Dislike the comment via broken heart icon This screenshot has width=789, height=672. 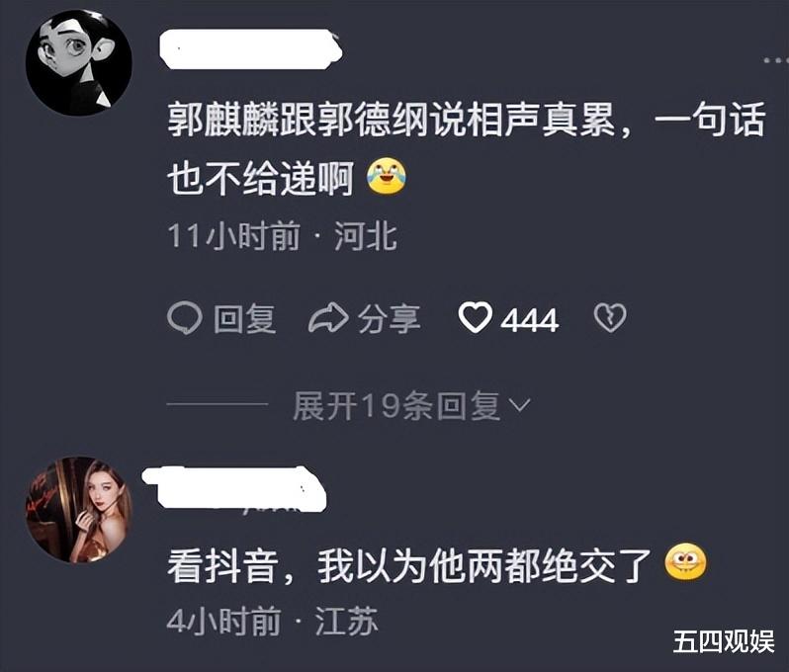tap(610, 318)
